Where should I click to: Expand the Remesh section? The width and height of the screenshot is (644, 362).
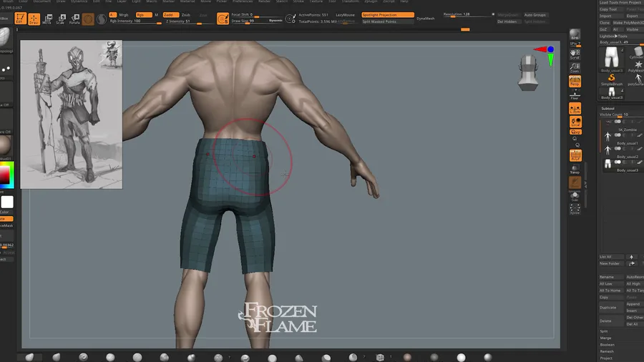coord(607,351)
